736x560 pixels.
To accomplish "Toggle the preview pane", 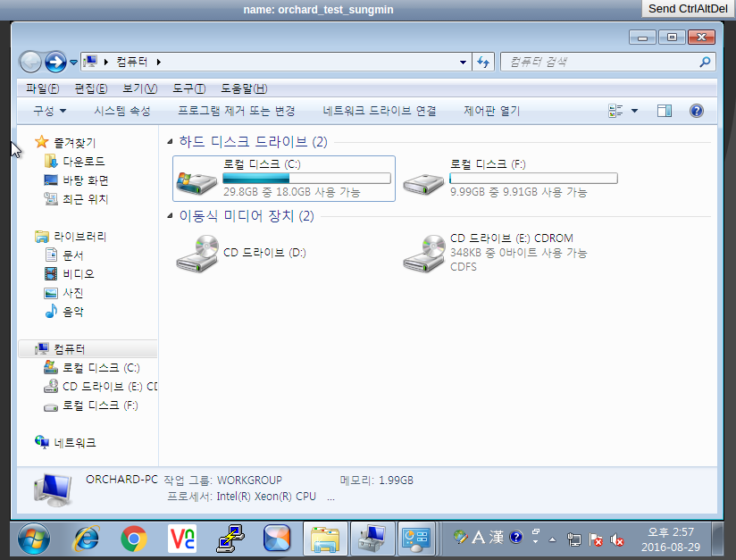I will [665, 111].
